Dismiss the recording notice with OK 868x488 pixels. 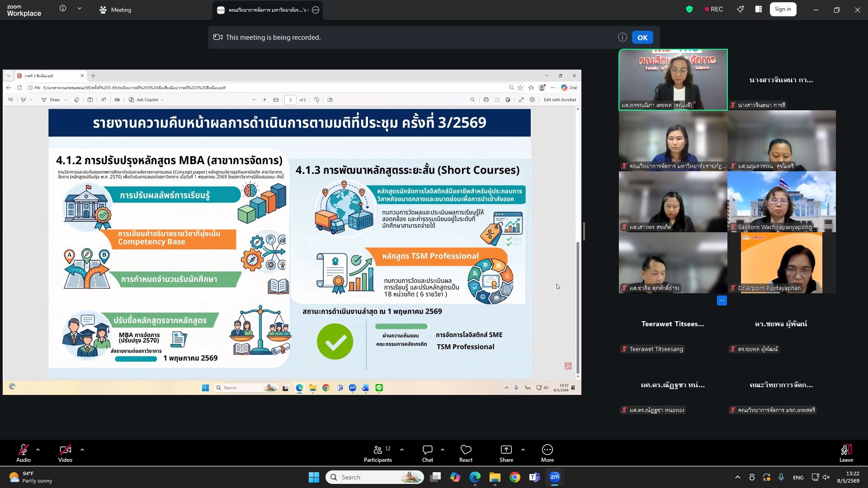pos(642,38)
